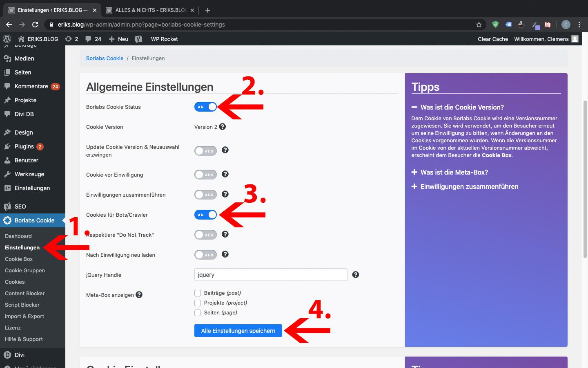Enable the Nach Einwilligung neu laden switch
The height and width of the screenshot is (368, 588).
pos(205,255)
